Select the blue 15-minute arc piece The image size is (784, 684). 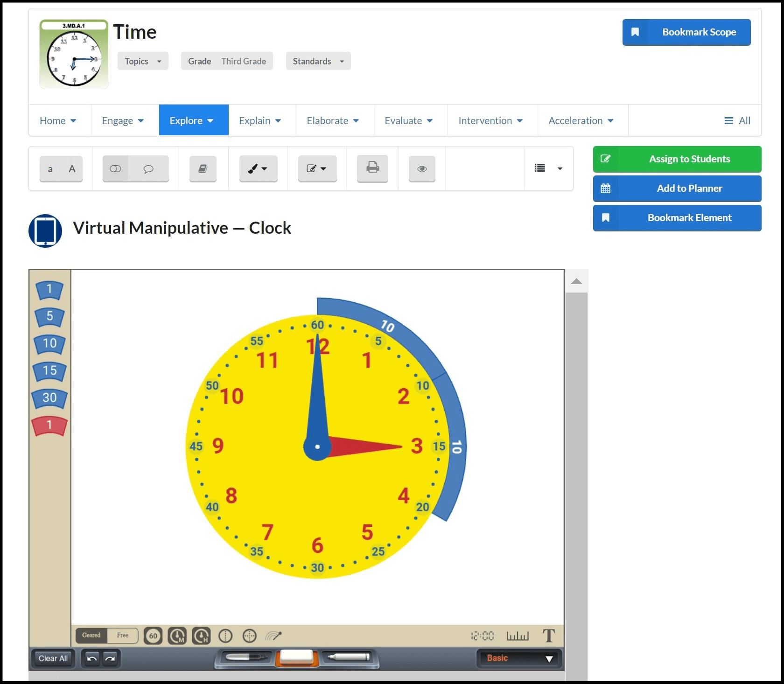49,371
